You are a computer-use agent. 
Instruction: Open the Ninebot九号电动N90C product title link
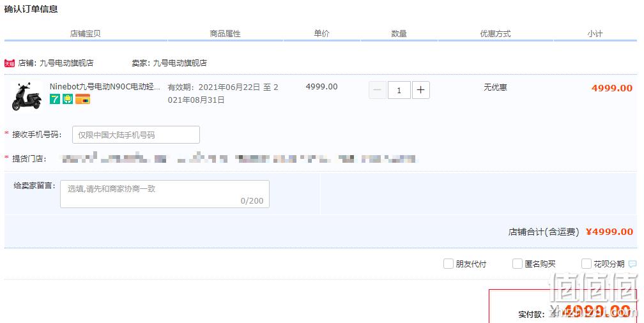[x=105, y=87]
